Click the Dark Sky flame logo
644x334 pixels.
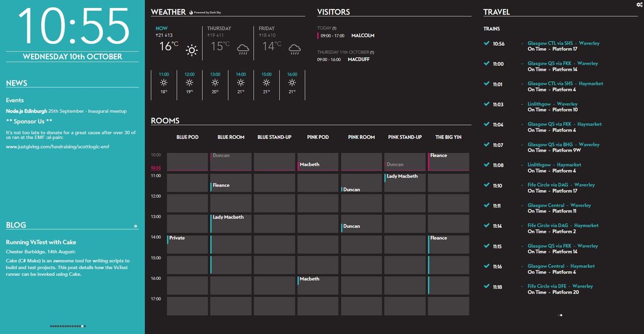tap(191, 12)
